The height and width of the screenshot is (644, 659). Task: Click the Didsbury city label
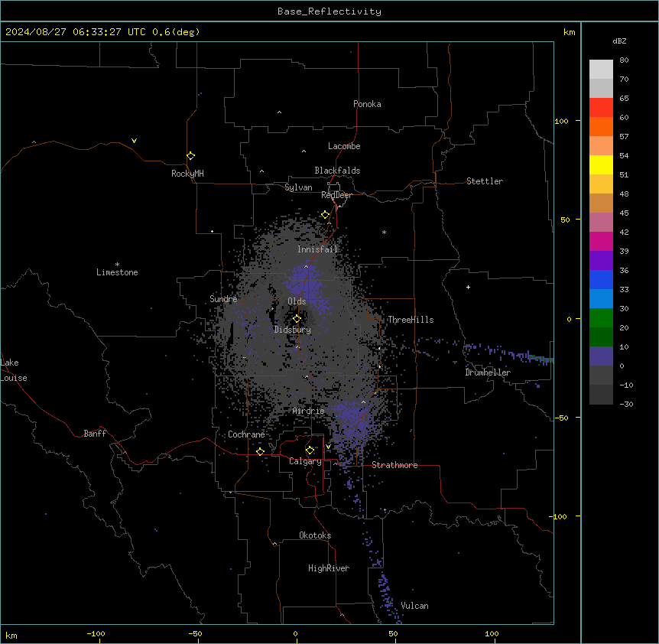293,330
